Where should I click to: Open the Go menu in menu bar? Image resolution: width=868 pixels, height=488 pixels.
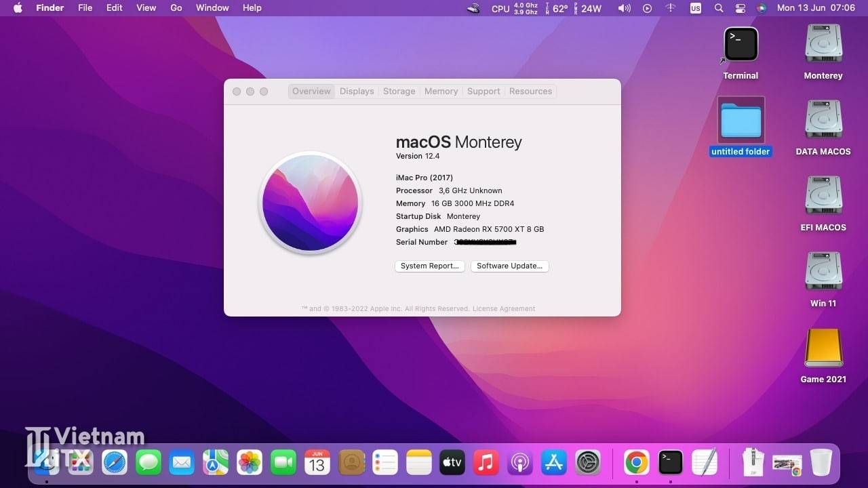point(176,8)
